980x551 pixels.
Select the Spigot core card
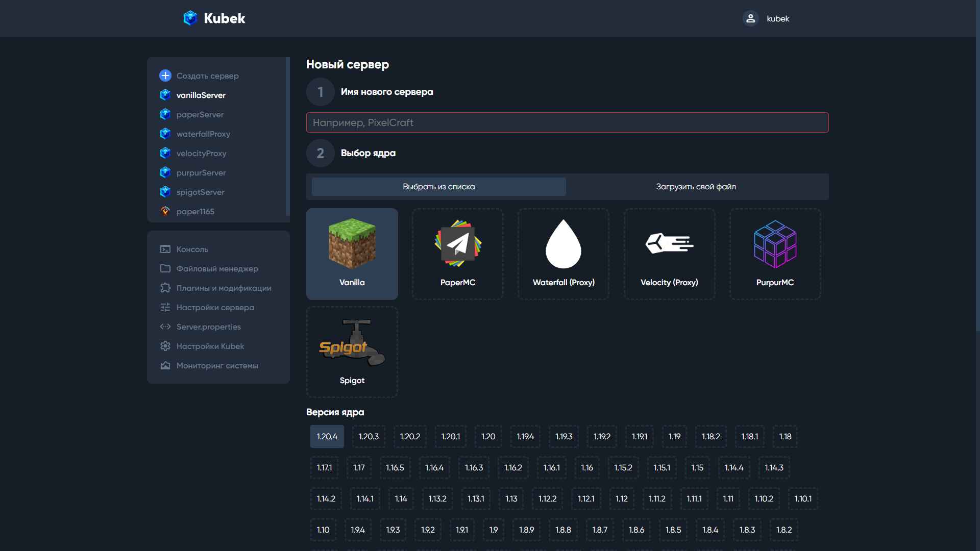click(x=352, y=352)
